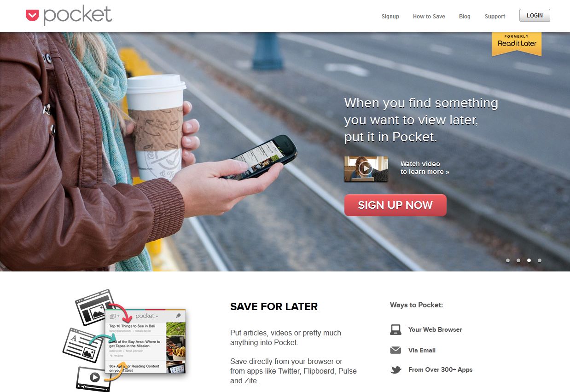570x392 pixels.
Task: Click the Watch video to learn more link
Action: tap(425, 168)
